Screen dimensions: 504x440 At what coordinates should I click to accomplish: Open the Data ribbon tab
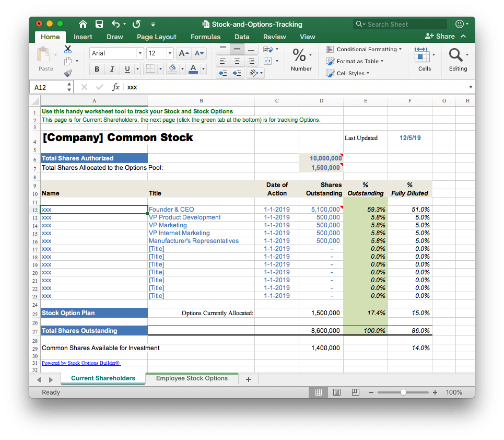(242, 37)
